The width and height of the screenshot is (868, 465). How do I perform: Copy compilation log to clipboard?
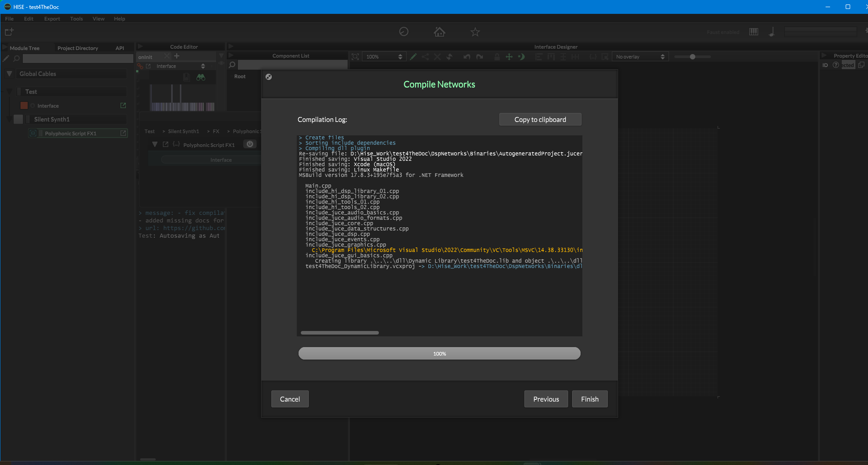pyautogui.click(x=540, y=119)
